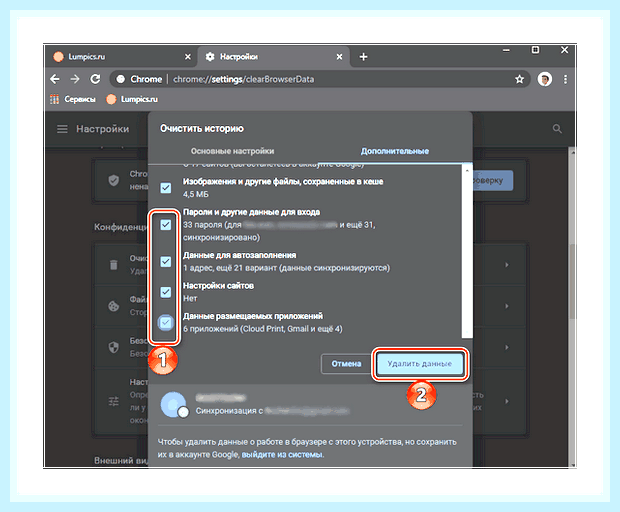The image size is (620, 512).
Task: Click the blue check button behind the dialog
Action: [493, 181]
